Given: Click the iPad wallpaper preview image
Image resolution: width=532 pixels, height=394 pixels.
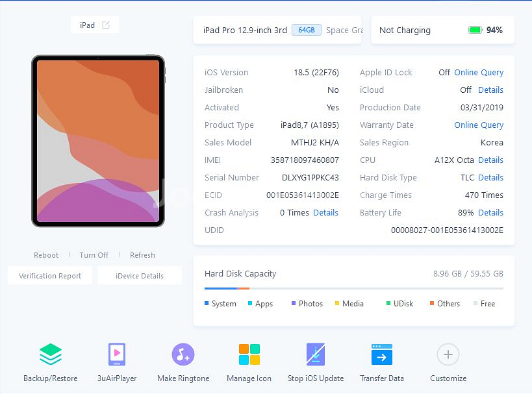Looking at the screenshot, I should click(98, 141).
